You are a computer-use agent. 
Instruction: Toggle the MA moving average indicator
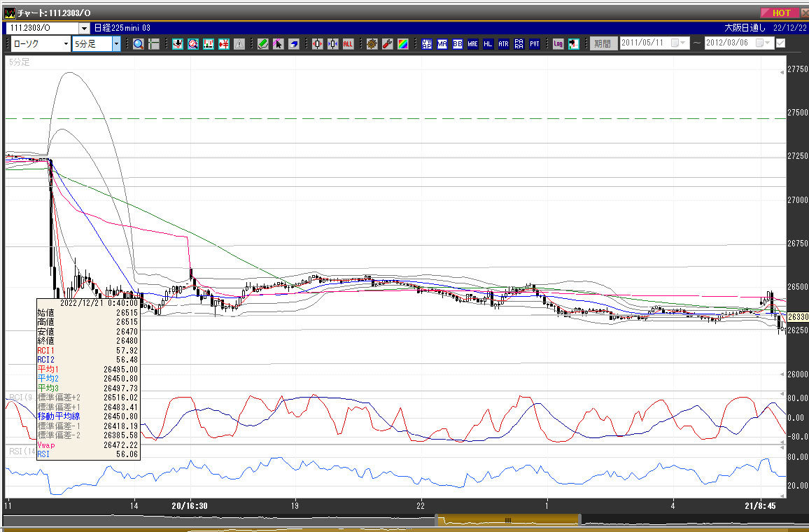tap(442, 44)
